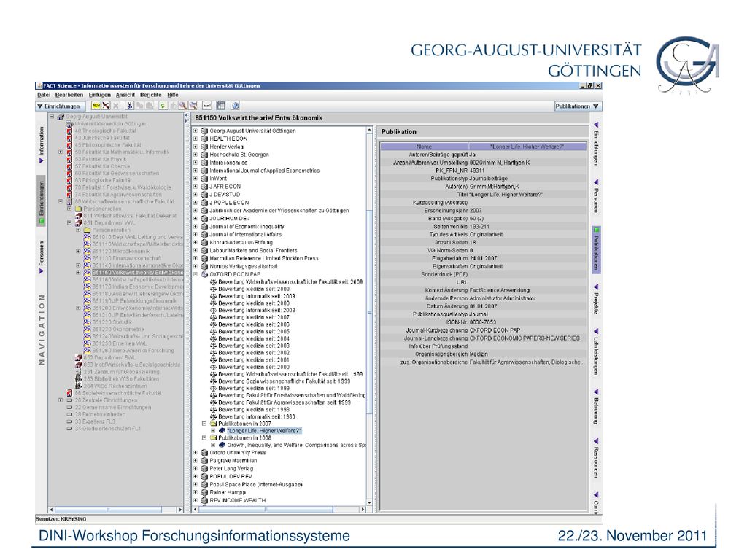Click the blue question mark help icon
Screen dimensions: 747x560
click(x=236, y=106)
